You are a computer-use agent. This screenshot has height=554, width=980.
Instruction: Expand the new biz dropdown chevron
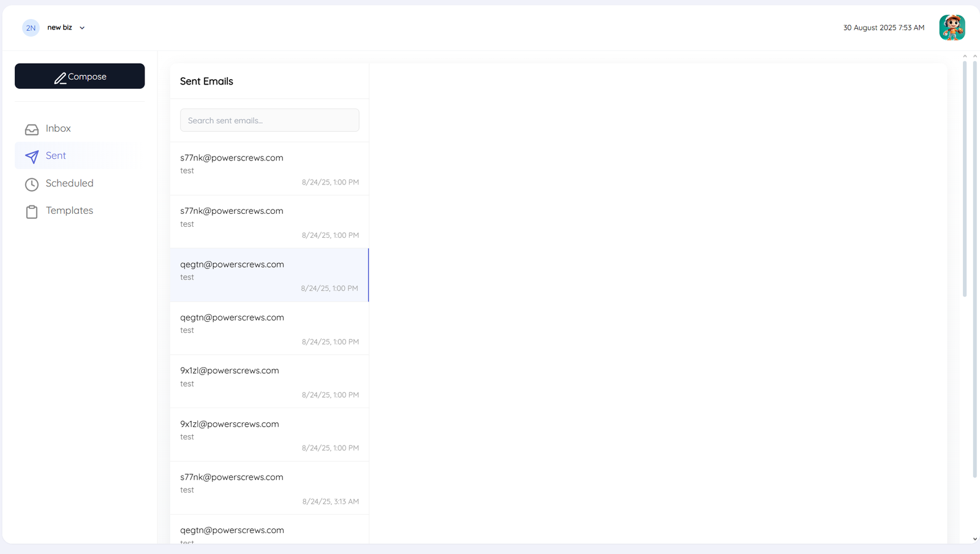coord(82,28)
